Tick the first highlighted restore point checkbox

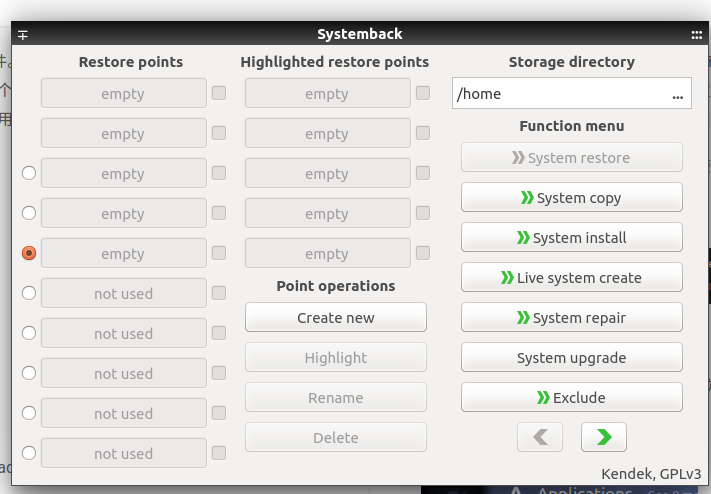point(423,94)
